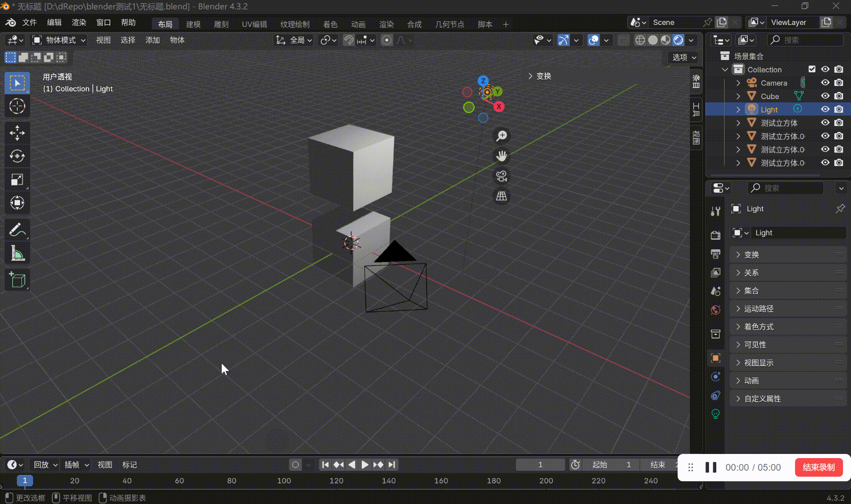The width and height of the screenshot is (851, 504).
Task: Toggle camera view icon in viewport
Action: click(x=501, y=176)
